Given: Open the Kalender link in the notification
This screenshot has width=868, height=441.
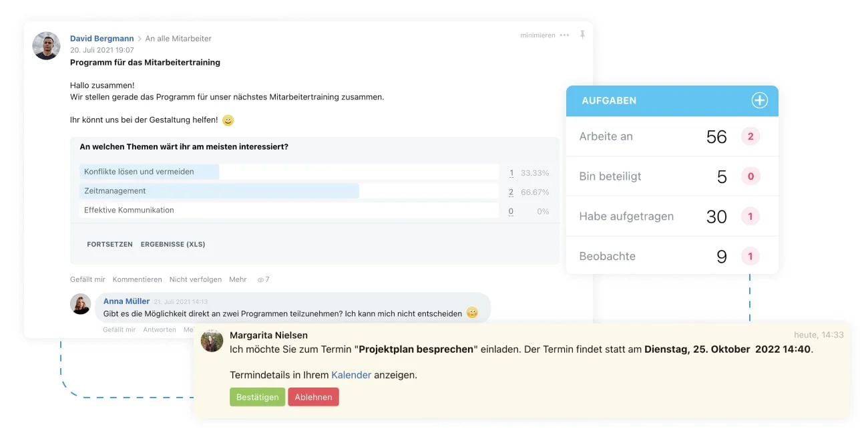Looking at the screenshot, I should pyautogui.click(x=351, y=375).
